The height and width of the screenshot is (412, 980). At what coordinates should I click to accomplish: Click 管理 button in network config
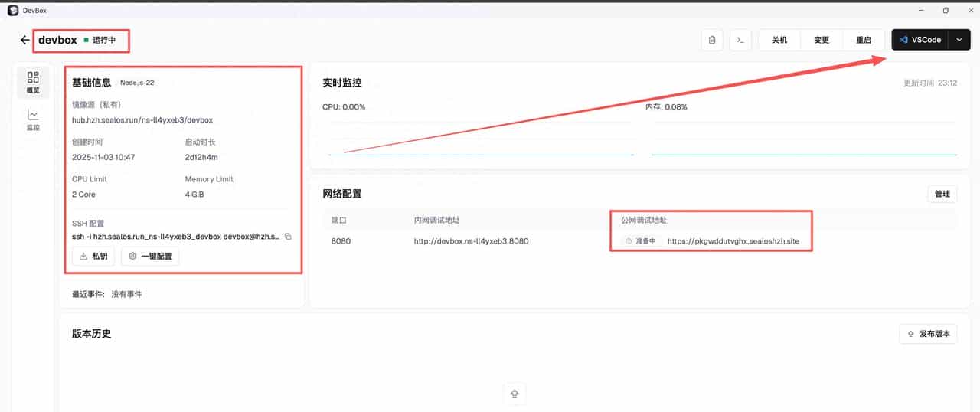tap(942, 195)
